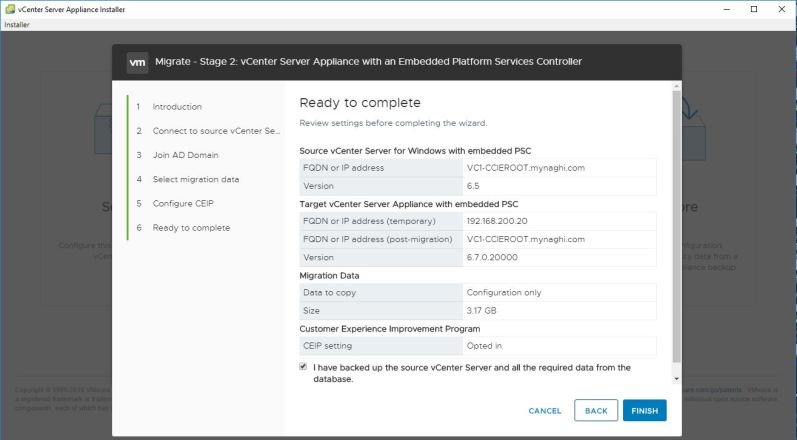Viewport: 797px width, 440px height.
Task: Click the wizard scrollbar down arrow
Action: tap(677, 379)
